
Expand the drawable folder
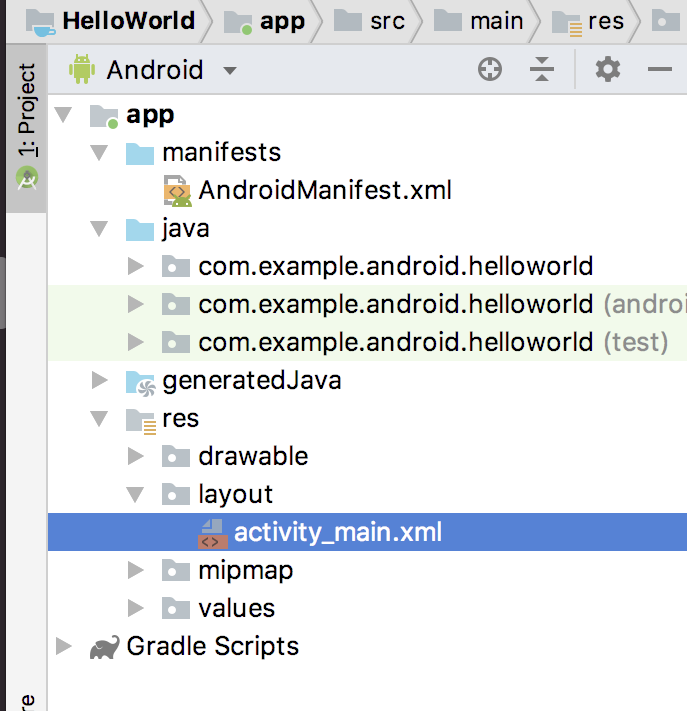136,456
